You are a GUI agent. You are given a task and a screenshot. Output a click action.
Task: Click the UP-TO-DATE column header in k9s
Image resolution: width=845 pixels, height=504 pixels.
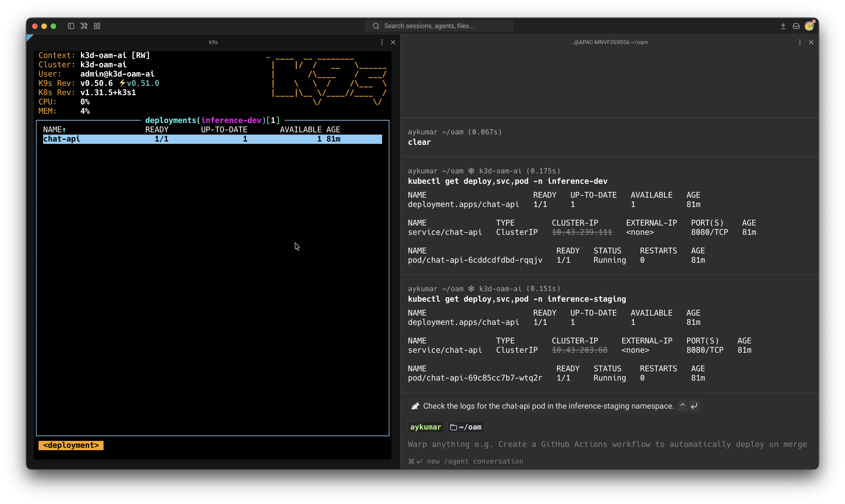tap(224, 130)
